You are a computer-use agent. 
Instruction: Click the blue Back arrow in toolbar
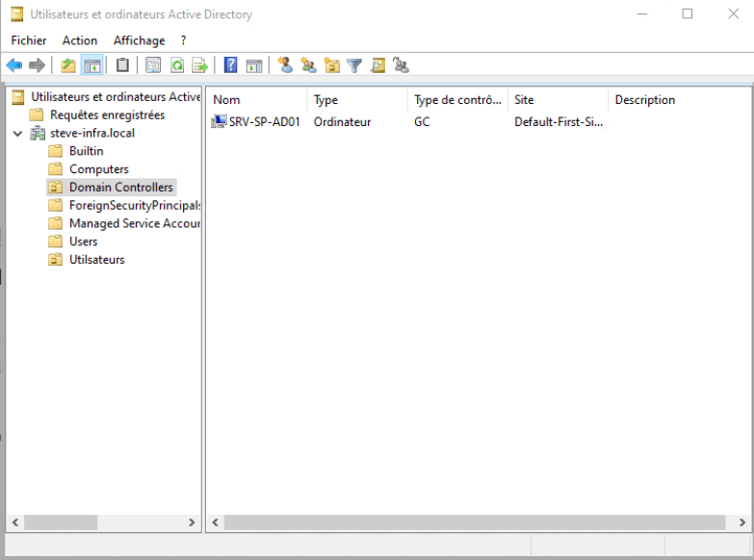pos(14,65)
